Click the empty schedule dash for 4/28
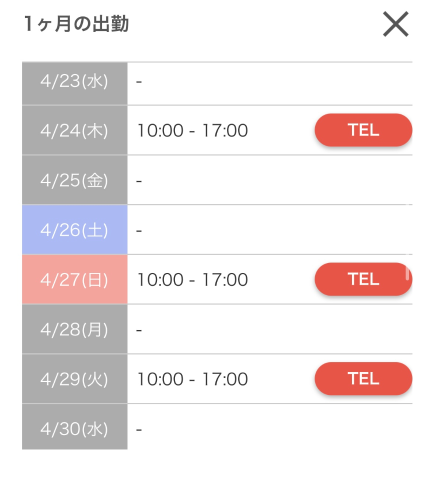The height and width of the screenshot is (480, 434). [139, 330]
